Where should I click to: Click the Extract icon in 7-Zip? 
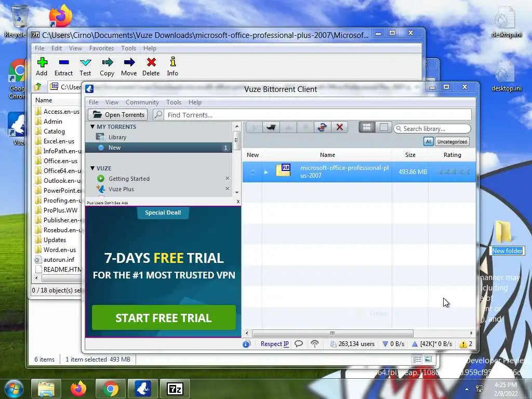click(64, 62)
